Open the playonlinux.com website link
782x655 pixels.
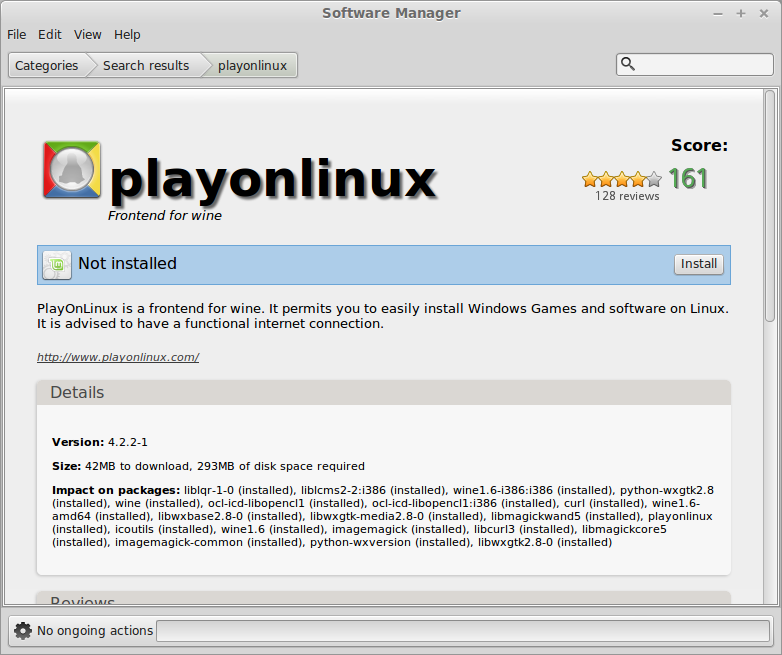click(x=118, y=357)
